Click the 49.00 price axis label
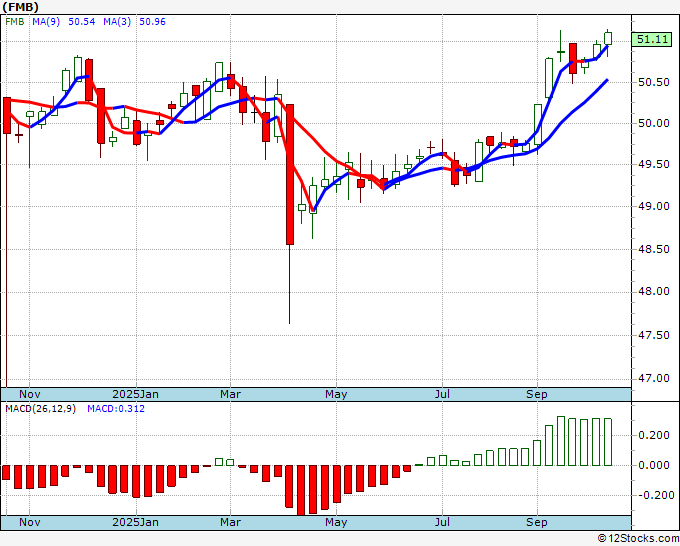Image resolution: width=680 pixels, height=546 pixels. pos(654,206)
